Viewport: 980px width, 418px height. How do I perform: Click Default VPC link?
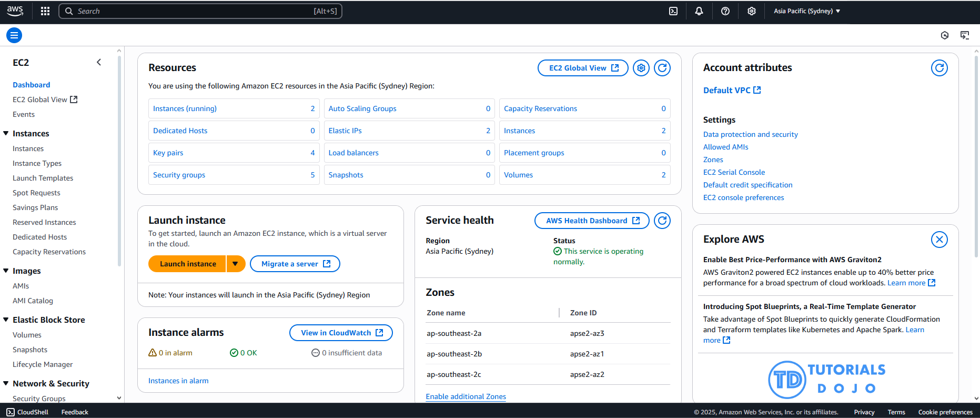click(727, 90)
